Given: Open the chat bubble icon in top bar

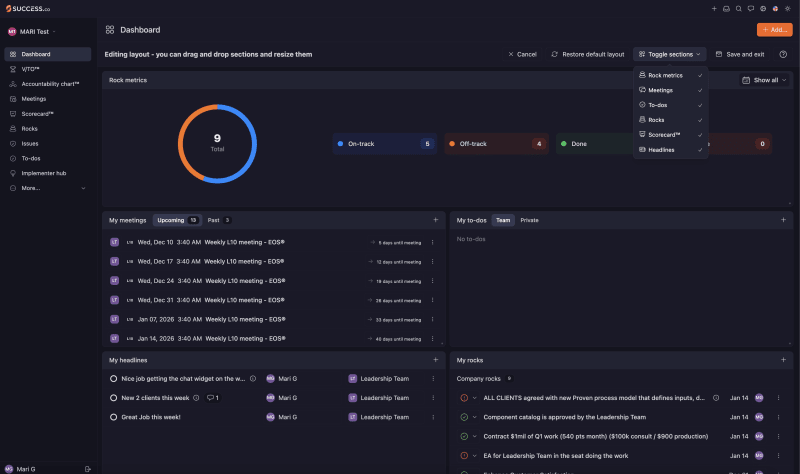Looking at the screenshot, I should pyautogui.click(x=751, y=9).
